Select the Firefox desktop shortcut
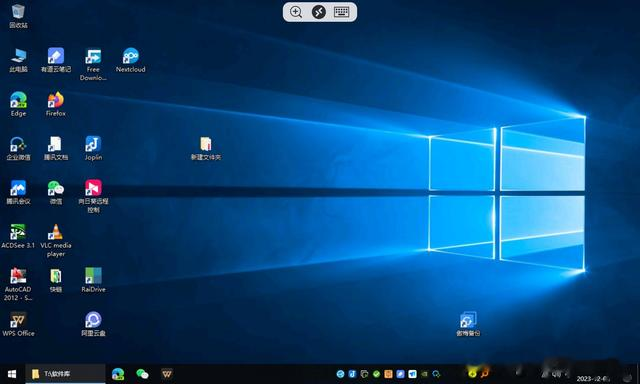This screenshot has width=640, height=384. pyautogui.click(x=56, y=104)
